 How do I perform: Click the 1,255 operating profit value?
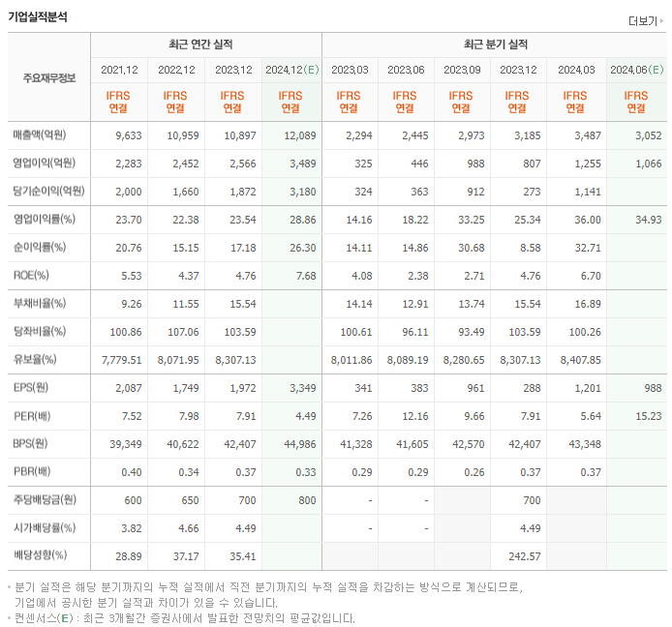click(588, 164)
